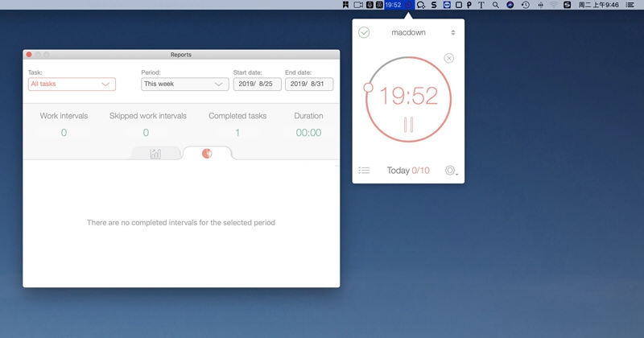Image resolution: width=644 pixels, height=338 pixels.
Task: Open the Wi-Fi menu bar icon
Action: coord(554,5)
